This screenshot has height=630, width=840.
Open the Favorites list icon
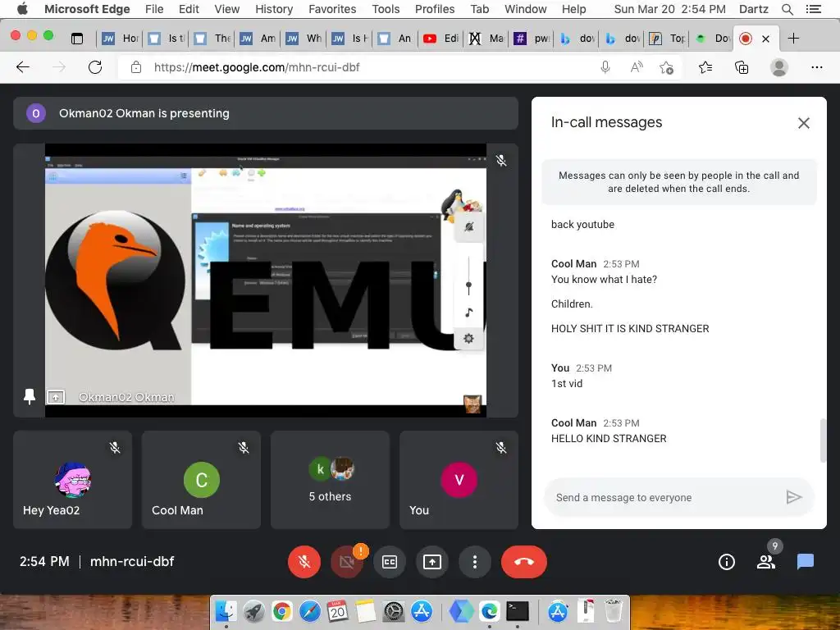click(705, 67)
